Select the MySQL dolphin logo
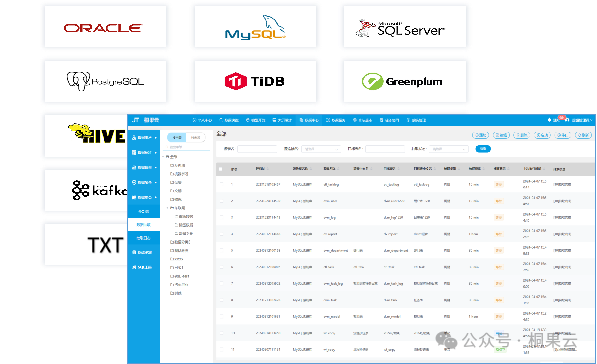This screenshot has height=364, width=597. [255, 28]
